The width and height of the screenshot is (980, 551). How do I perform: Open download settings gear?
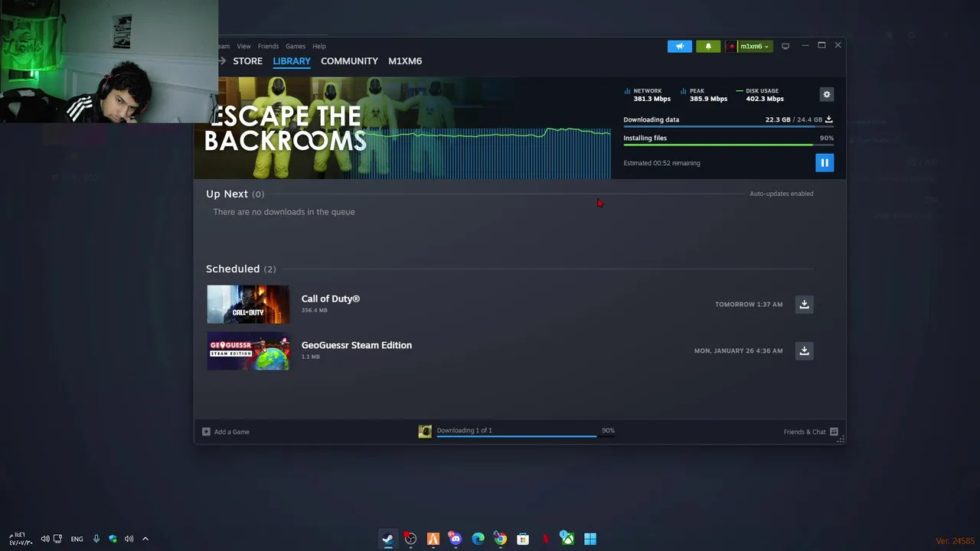tap(826, 94)
